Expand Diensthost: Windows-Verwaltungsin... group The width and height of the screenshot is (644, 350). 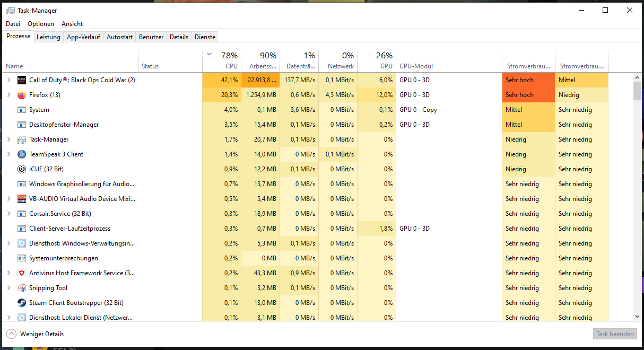click(8, 243)
